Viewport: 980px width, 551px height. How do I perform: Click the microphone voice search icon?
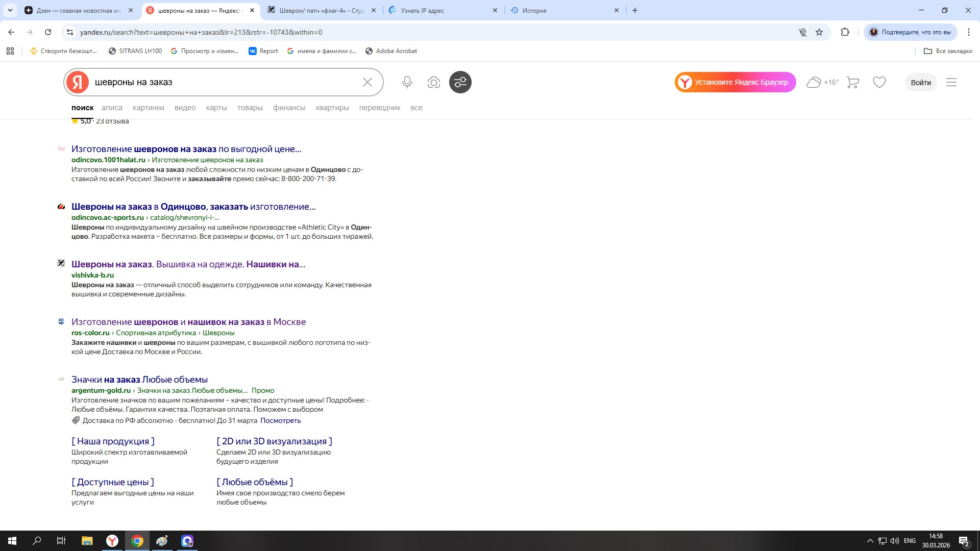click(407, 82)
